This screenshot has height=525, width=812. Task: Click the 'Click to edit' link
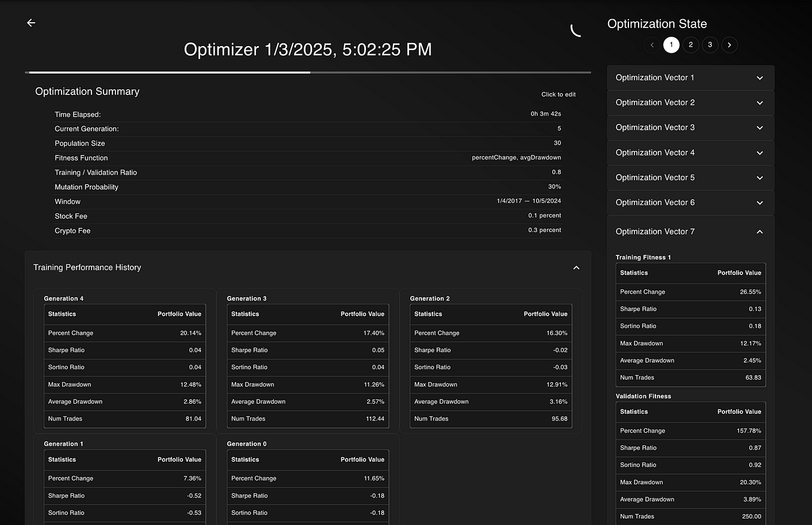pyautogui.click(x=558, y=94)
